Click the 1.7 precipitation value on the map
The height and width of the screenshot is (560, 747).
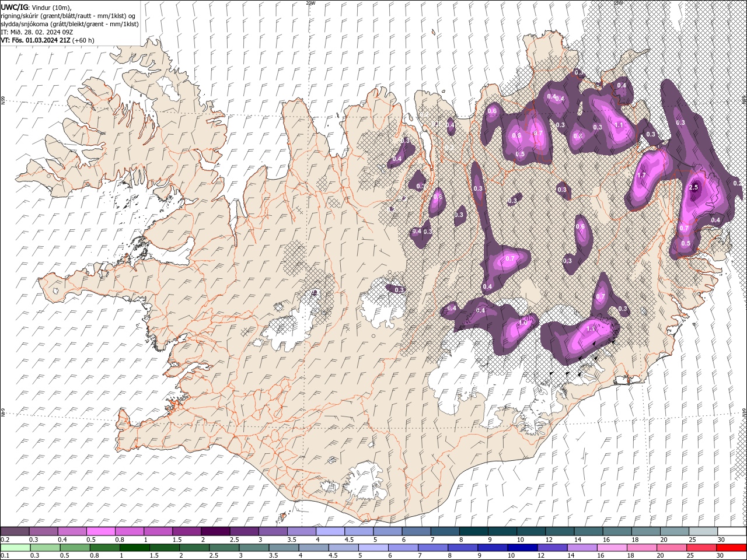(641, 176)
